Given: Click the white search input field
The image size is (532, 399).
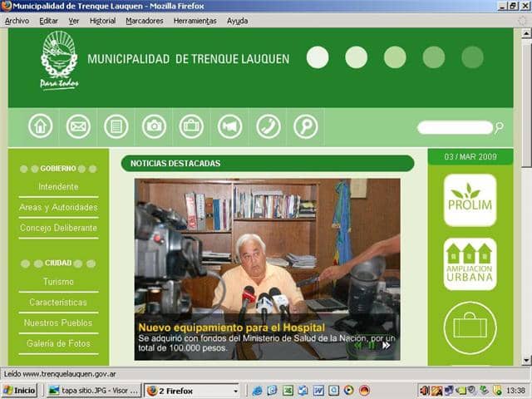Looking at the screenshot, I should tap(455, 127).
